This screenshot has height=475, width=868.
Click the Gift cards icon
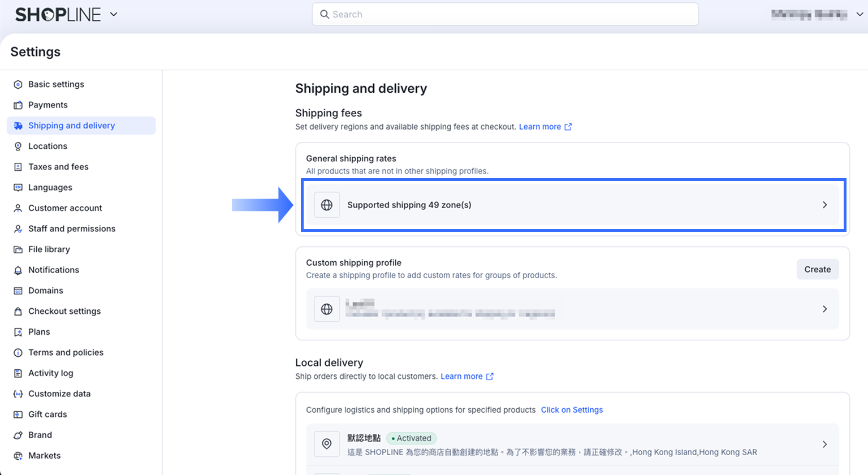pyautogui.click(x=18, y=414)
